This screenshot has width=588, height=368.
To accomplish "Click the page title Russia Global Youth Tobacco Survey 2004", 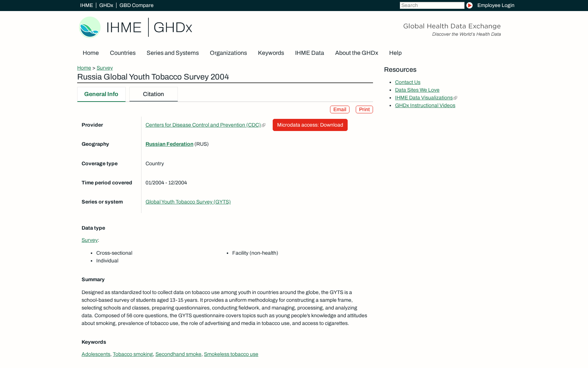I will (x=153, y=77).
